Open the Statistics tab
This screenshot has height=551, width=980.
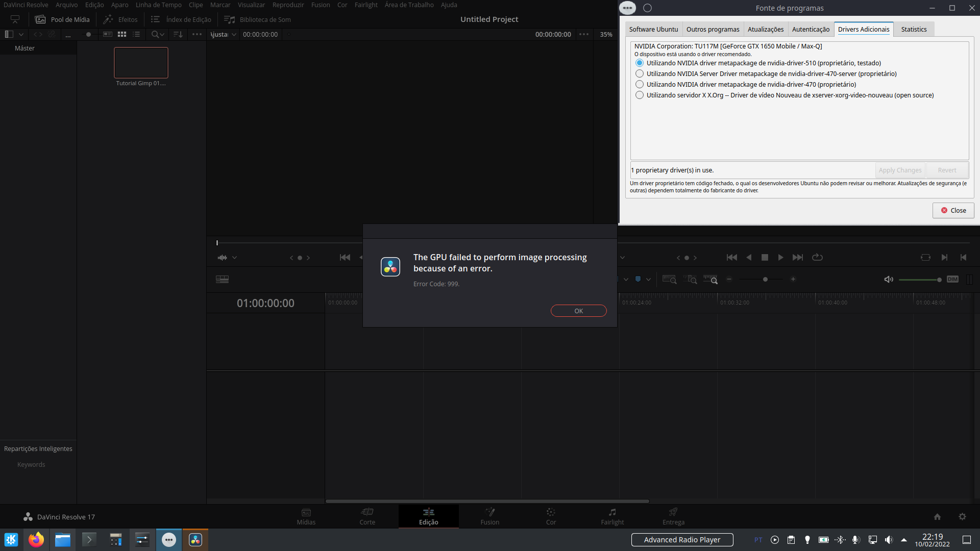click(x=914, y=29)
